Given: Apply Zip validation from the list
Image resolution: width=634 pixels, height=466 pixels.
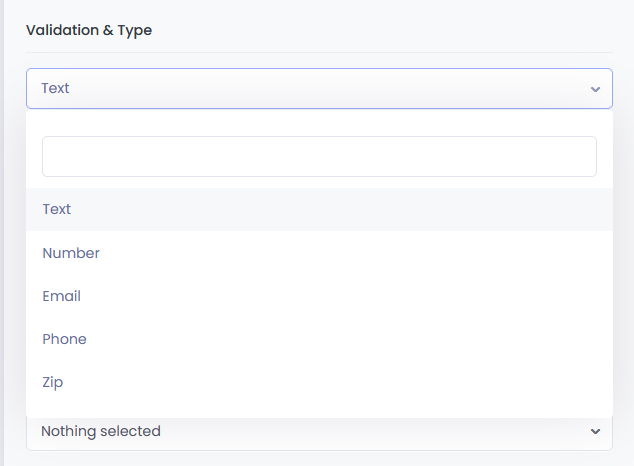Looking at the screenshot, I should 319,382.
